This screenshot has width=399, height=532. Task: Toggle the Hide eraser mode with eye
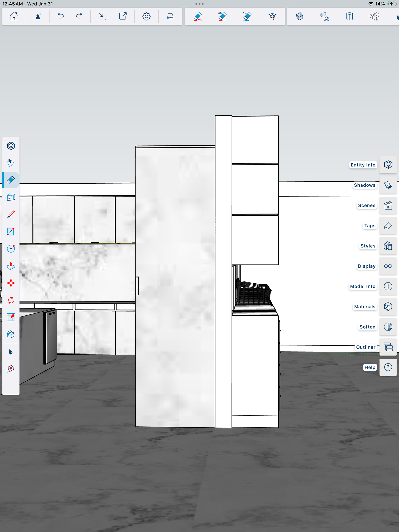(222, 16)
